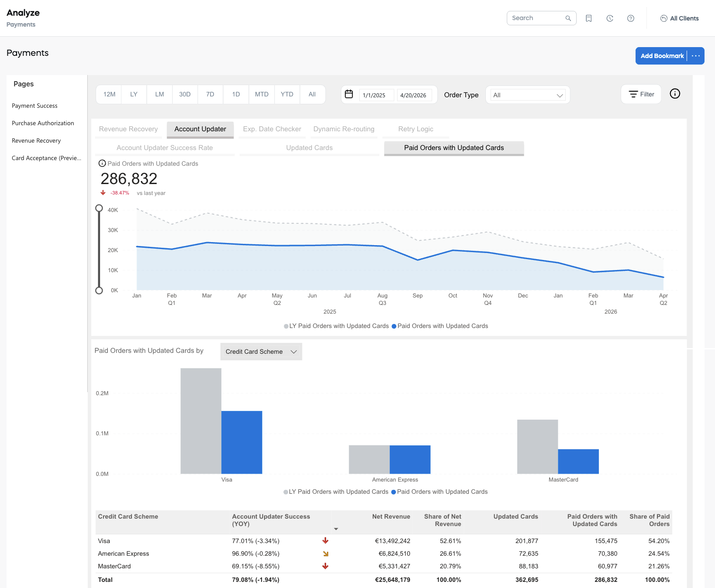715x588 pixels.
Task: Open the Purchase Authorization page
Action: (43, 123)
